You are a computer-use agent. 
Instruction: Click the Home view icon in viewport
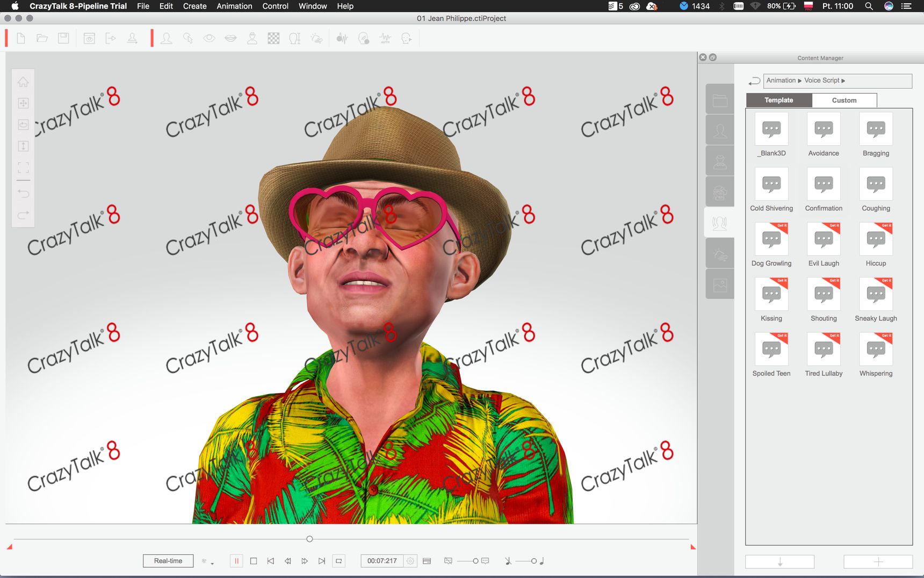pos(23,82)
